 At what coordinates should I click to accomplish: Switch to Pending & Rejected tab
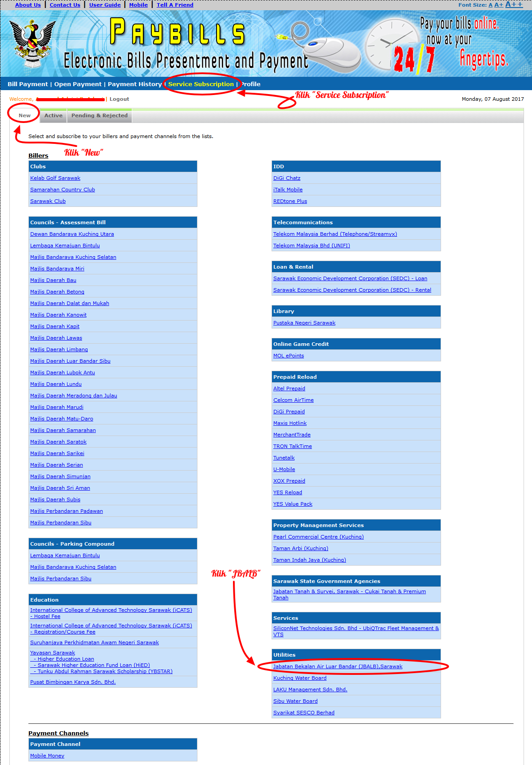[99, 115]
